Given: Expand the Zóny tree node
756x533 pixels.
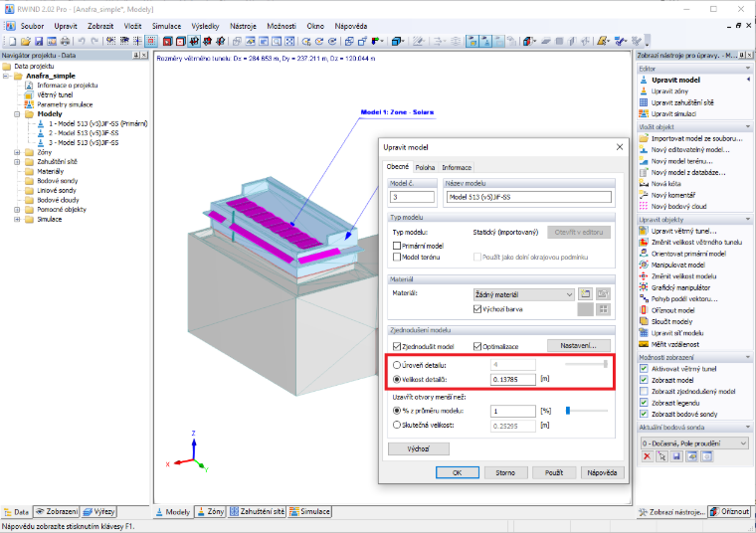Looking at the screenshot, I should pyautogui.click(x=17, y=152).
